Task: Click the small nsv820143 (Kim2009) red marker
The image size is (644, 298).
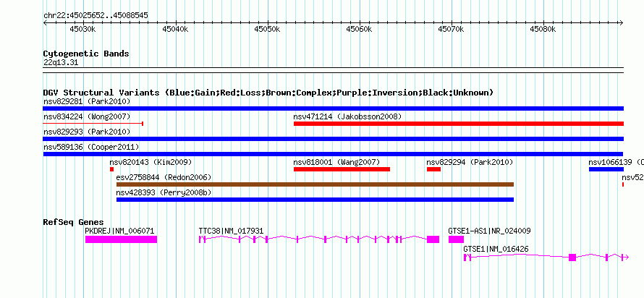Action: tap(111, 169)
